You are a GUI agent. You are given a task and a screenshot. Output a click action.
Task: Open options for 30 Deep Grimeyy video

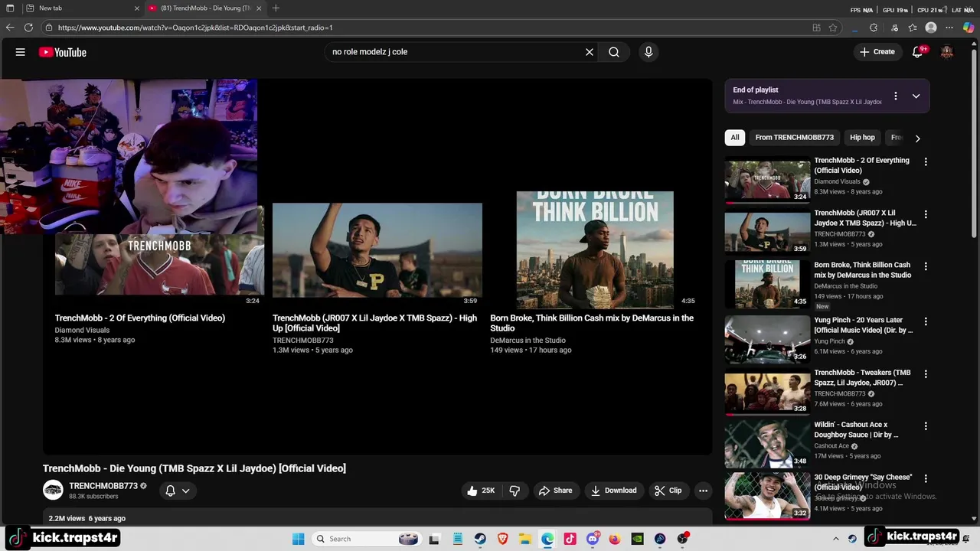(926, 478)
